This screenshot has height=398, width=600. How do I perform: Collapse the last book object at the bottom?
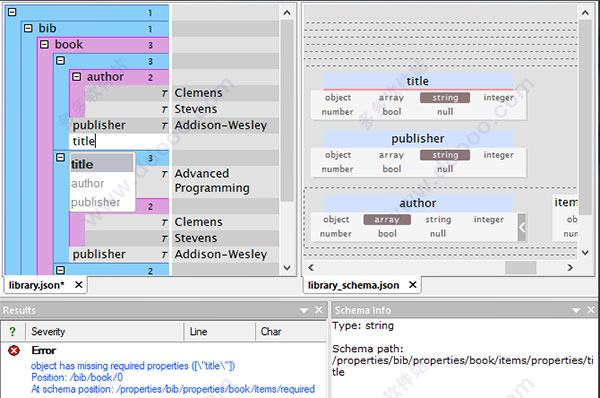(60, 270)
